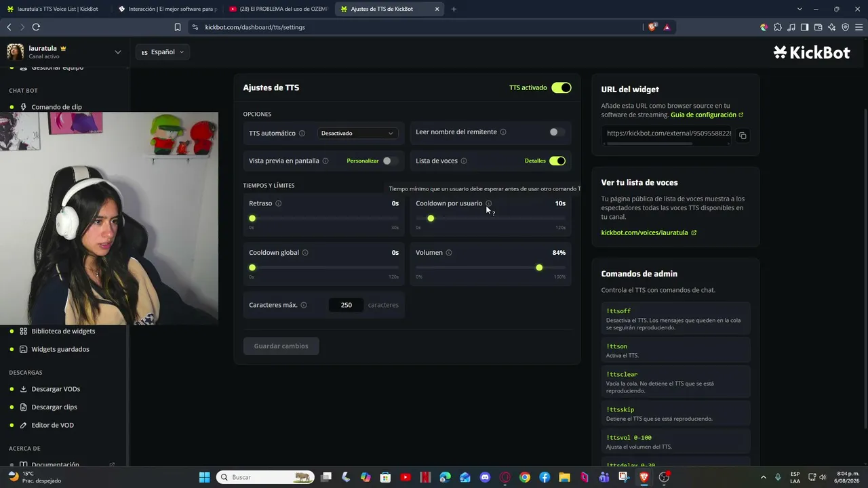Click Personalizar for on-screen preview

pos(363,161)
